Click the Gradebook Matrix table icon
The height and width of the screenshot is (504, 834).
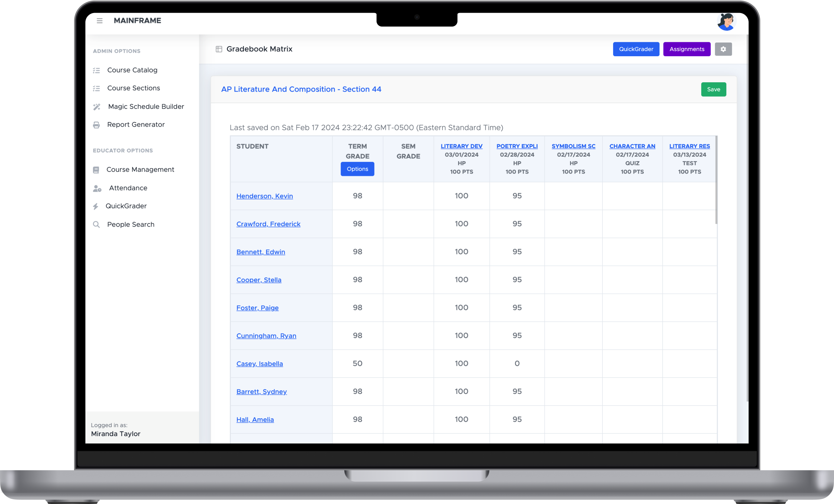(x=219, y=49)
